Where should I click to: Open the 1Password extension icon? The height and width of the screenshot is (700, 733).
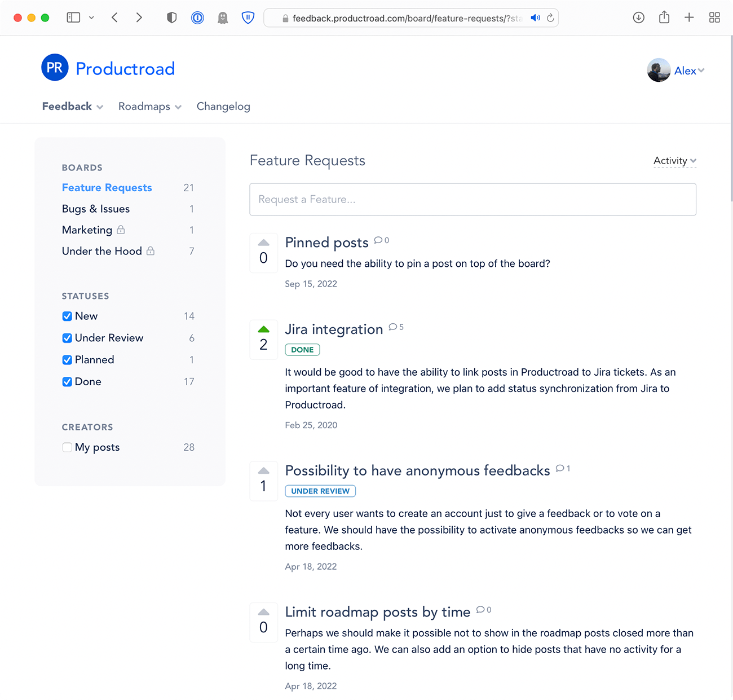[x=197, y=17]
